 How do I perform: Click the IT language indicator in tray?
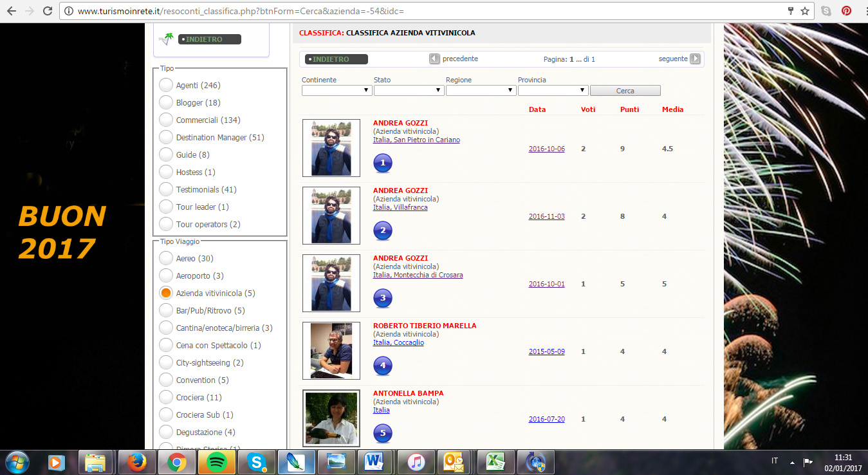point(775,461)
